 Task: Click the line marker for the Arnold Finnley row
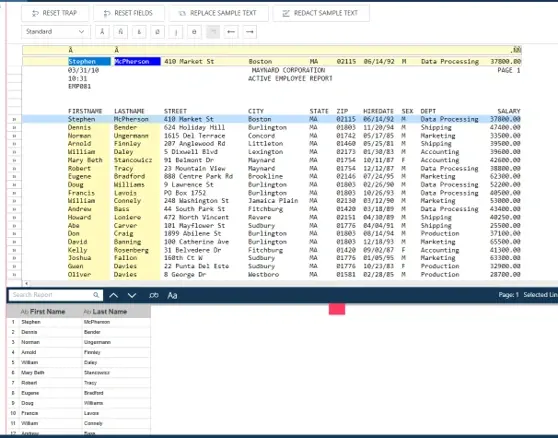click(14, 144)
